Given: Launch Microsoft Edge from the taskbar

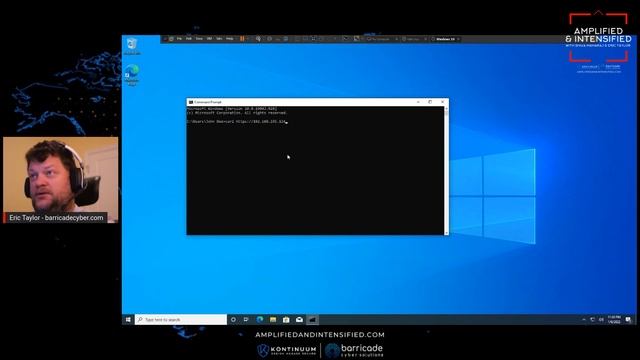Looking at the screenshot, I should point(260,320).
